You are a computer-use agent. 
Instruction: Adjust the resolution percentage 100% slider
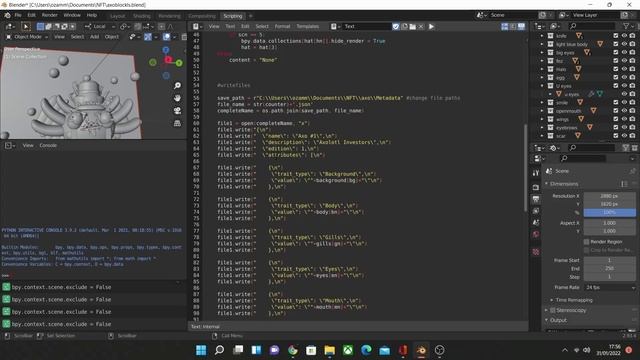[609, 213]
